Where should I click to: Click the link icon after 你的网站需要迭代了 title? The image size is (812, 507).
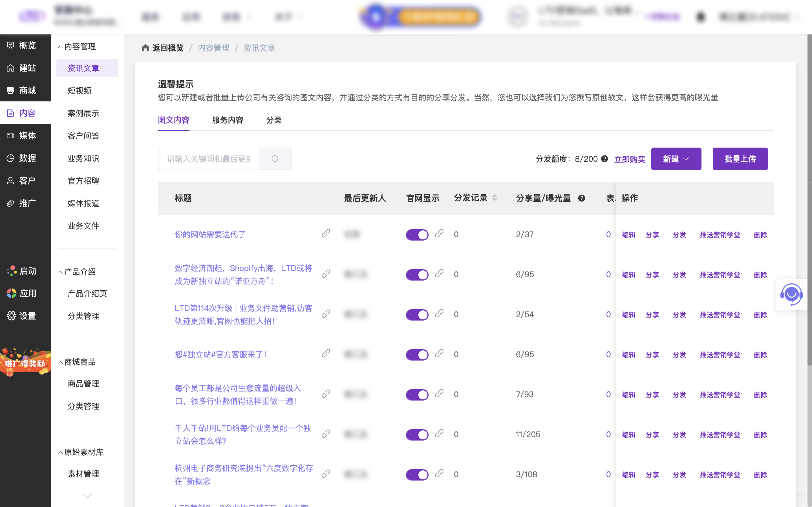point(325,234)
